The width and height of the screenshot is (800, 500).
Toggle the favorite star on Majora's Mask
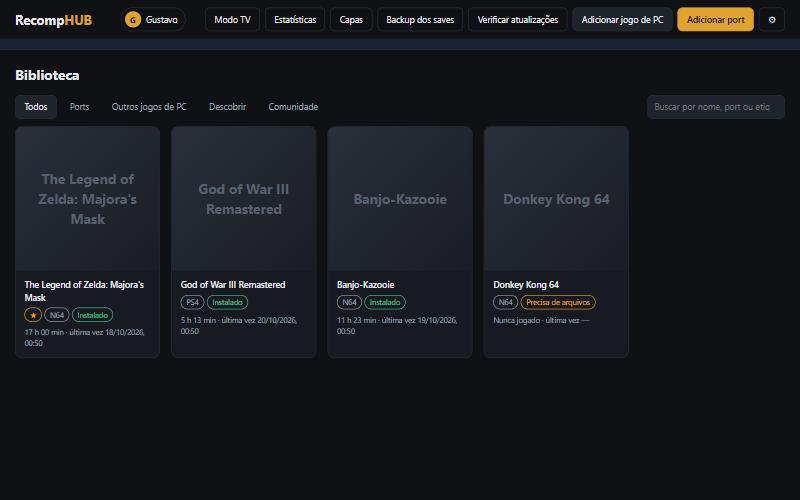[x=33, y=315]
